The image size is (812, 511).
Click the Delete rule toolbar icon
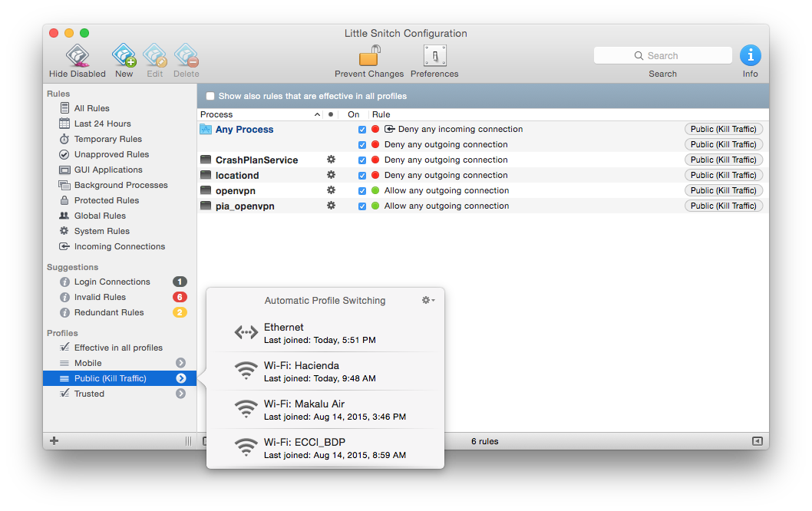coord(186,56)
